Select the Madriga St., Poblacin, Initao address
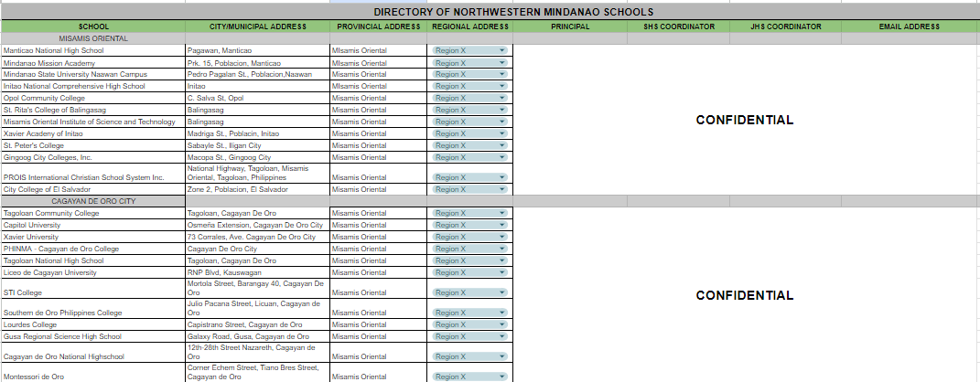Image resolution: width=980 pixels, height=382 pixels. [x=257, y=133]
